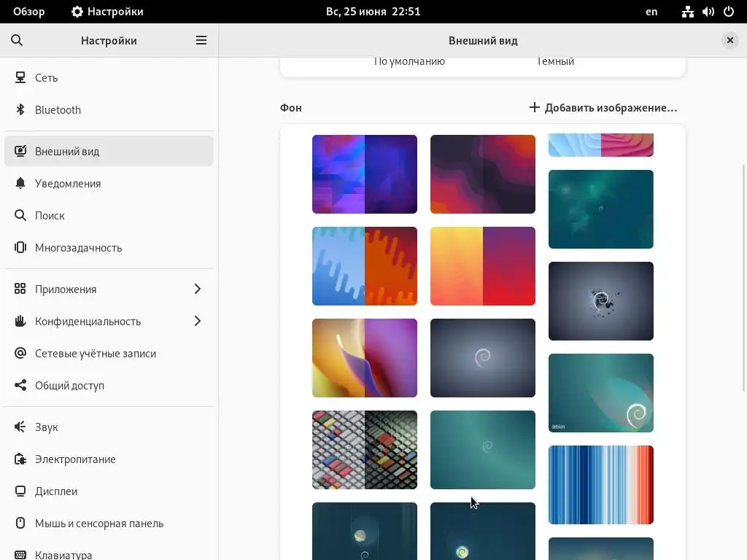Image resolution: width=747 pixels, height=560 pixels.
Task: Open the hamburger menu in Settings header
Action: point(201,41)
